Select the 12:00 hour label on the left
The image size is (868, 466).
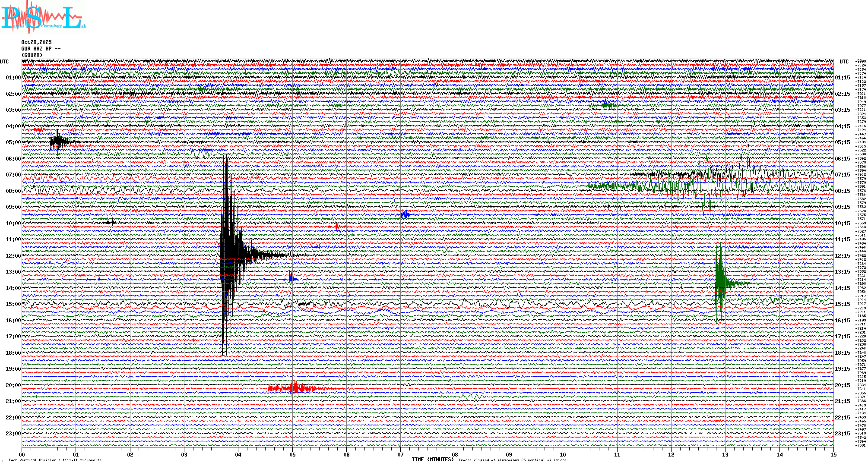[x=13, y=256]
